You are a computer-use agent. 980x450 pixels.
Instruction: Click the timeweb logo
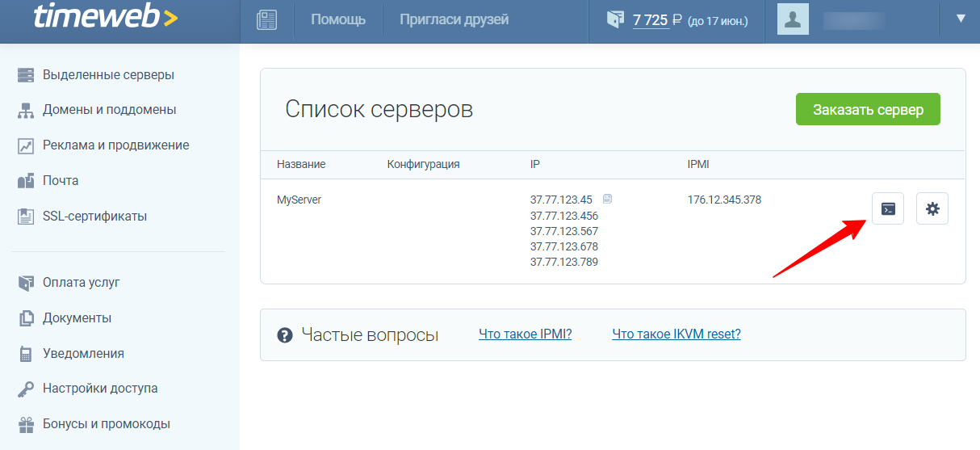pyautogui.click(x=106, y=18)
